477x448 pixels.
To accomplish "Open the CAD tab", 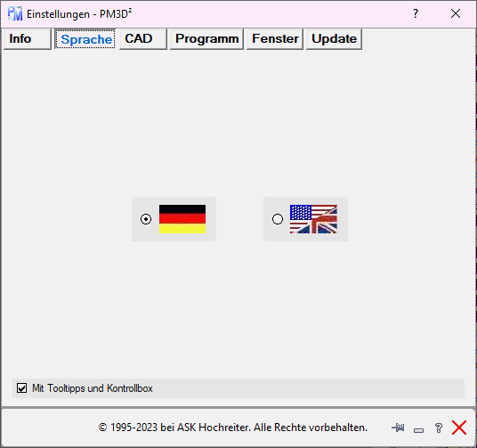I will 143,38.
